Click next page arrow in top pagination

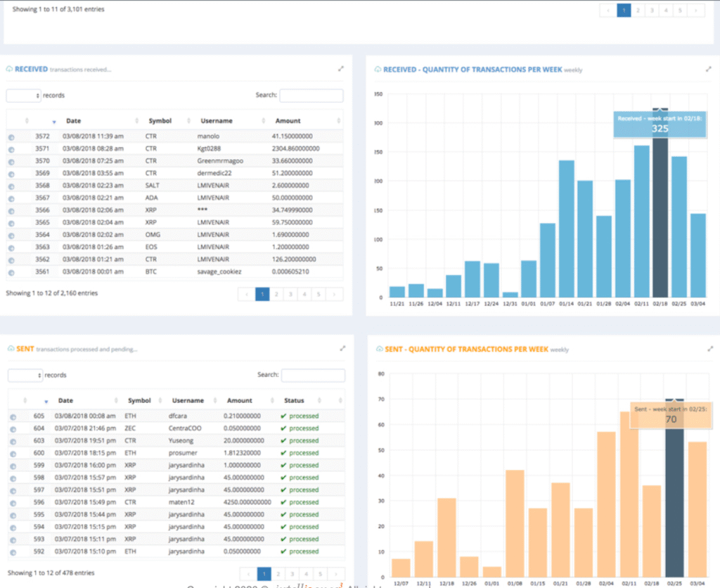[x=695, y=10]
